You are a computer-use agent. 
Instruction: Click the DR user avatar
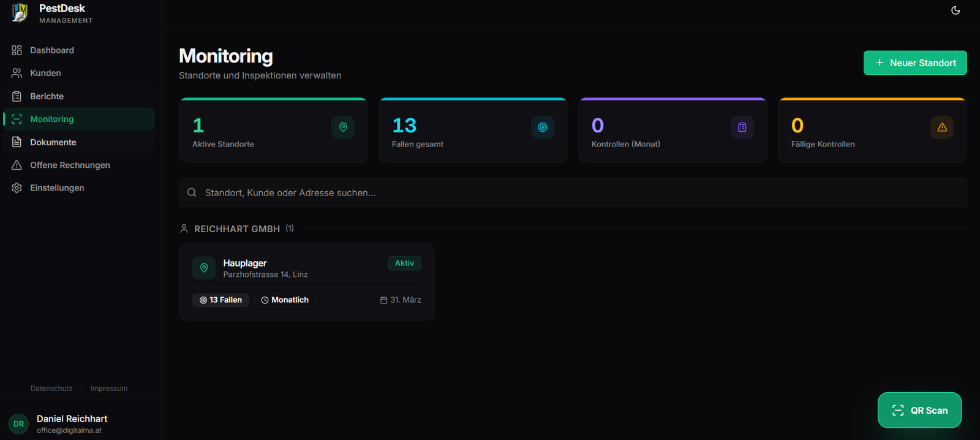pos(18,423)
